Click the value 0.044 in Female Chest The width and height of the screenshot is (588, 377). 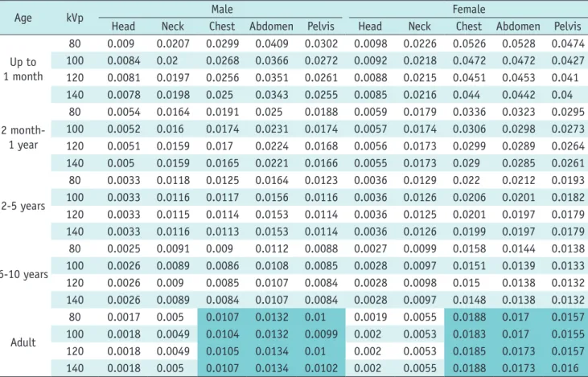tap(466, 95)
